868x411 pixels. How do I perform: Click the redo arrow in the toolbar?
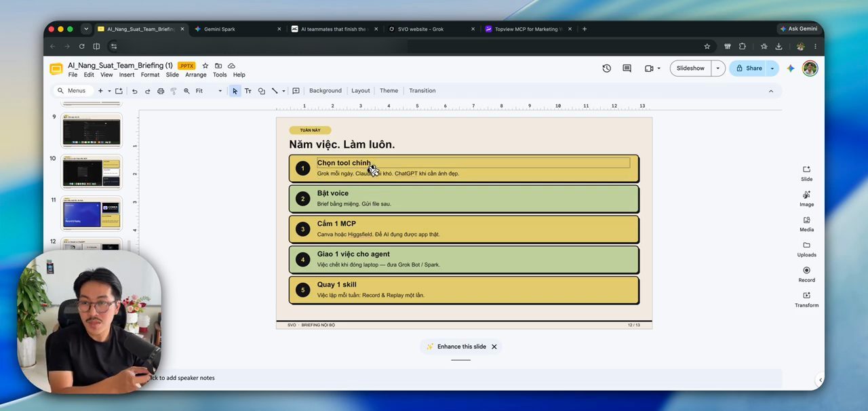coord(147,91)
